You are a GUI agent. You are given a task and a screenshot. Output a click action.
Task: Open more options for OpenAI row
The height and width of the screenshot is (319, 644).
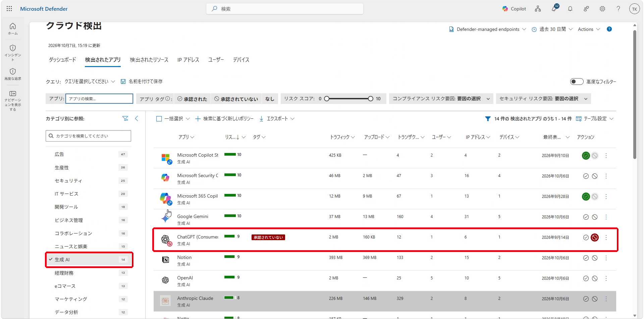(x=606, y=278)
